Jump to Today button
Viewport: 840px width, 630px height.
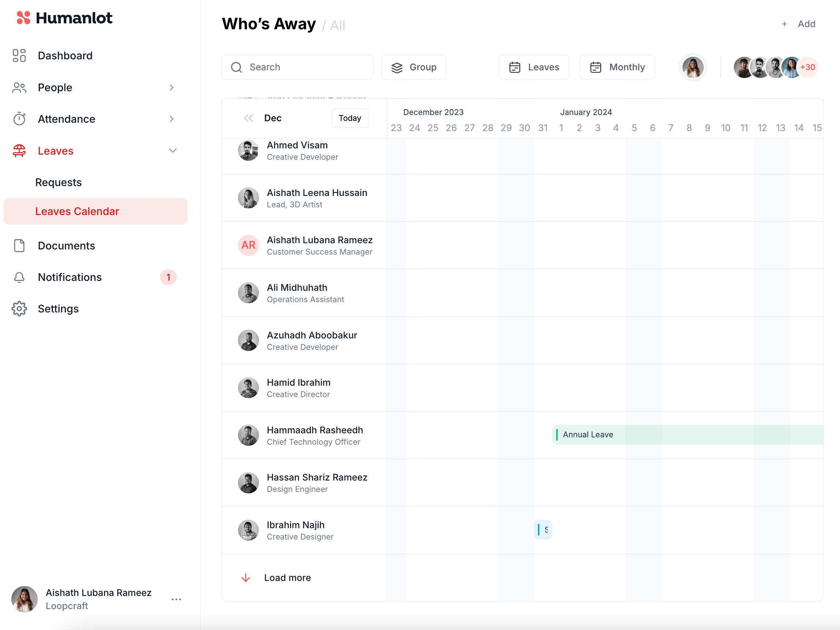click(350, 118)
